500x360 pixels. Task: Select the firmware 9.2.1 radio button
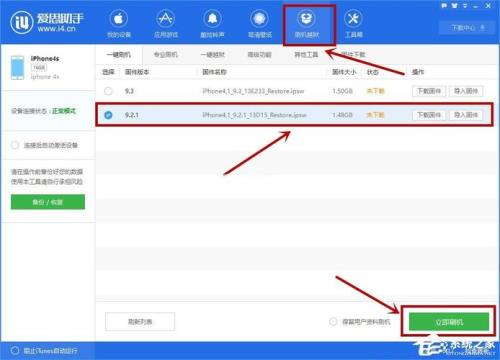(108, 115)
